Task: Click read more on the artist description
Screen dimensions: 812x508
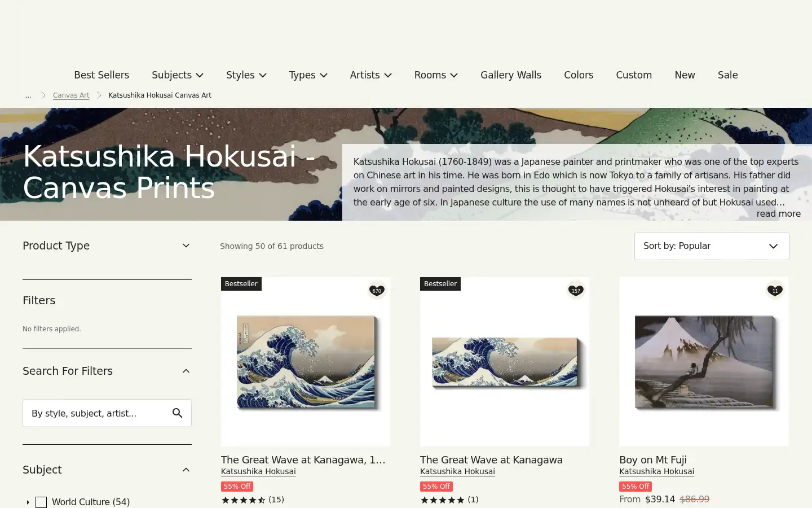Action: click(778, 213)
